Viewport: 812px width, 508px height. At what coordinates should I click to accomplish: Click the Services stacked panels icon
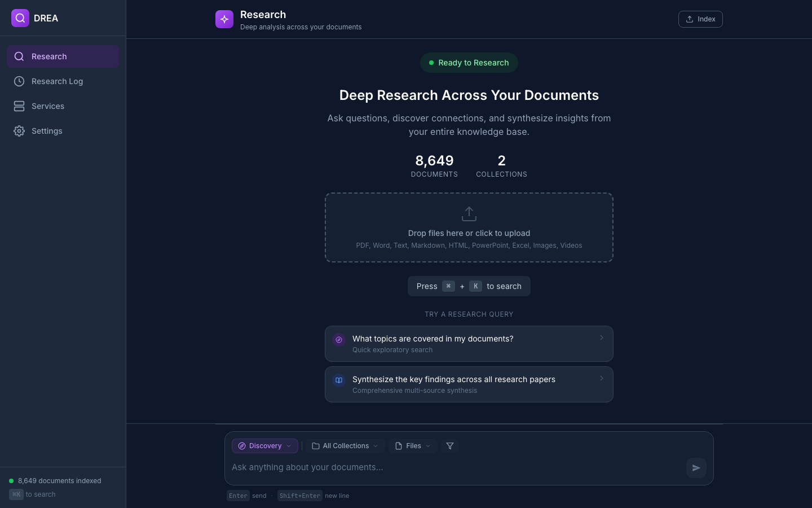(x=19, y=106)
